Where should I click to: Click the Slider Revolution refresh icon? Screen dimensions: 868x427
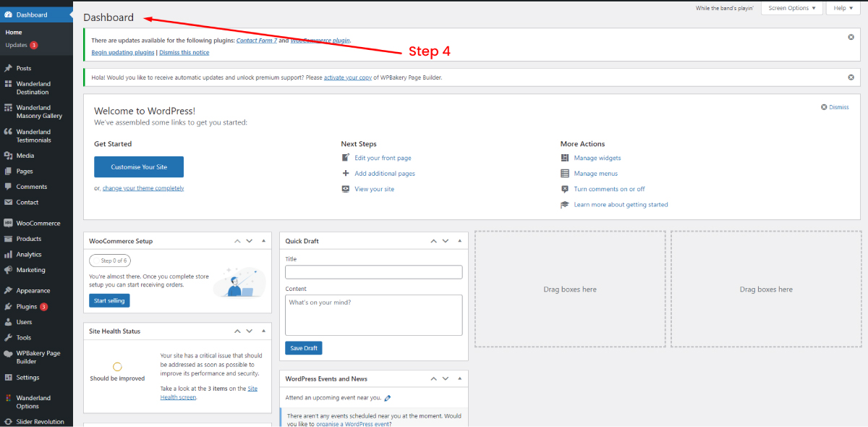coord(9,422)
